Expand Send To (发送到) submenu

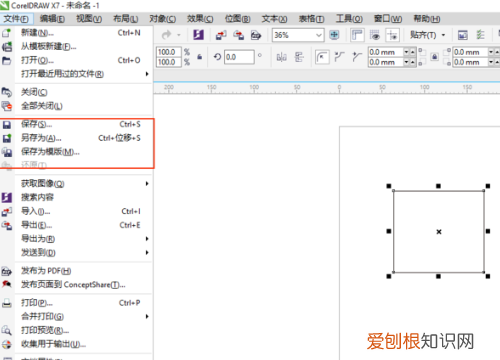point(76,253)
